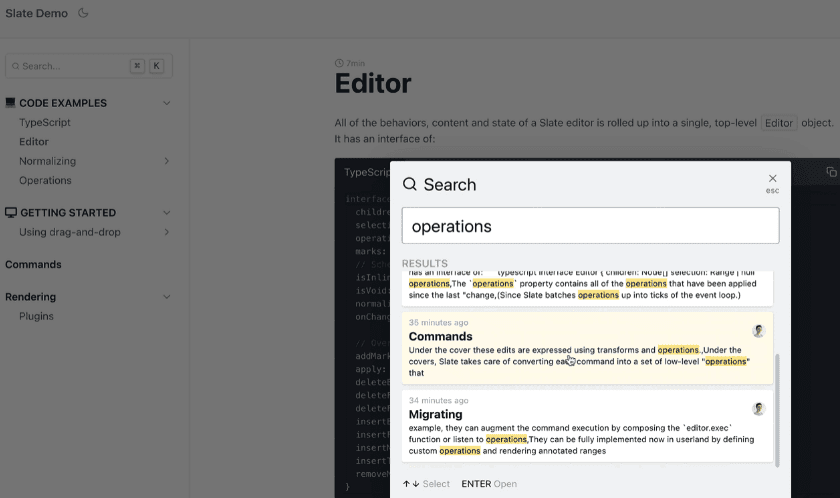Open the Operations sidebar page
Screen dimensions: 840x498
click(45, 180)
